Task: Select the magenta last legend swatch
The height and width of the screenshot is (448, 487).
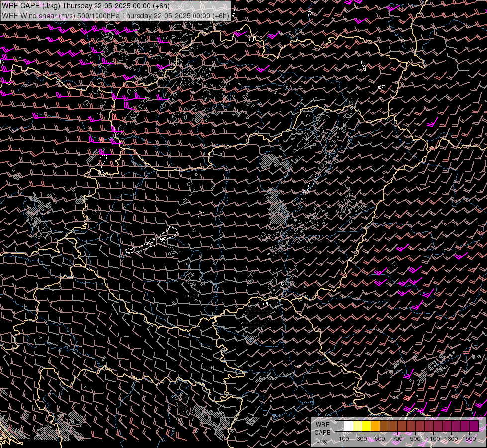Action: click(474, 426)
